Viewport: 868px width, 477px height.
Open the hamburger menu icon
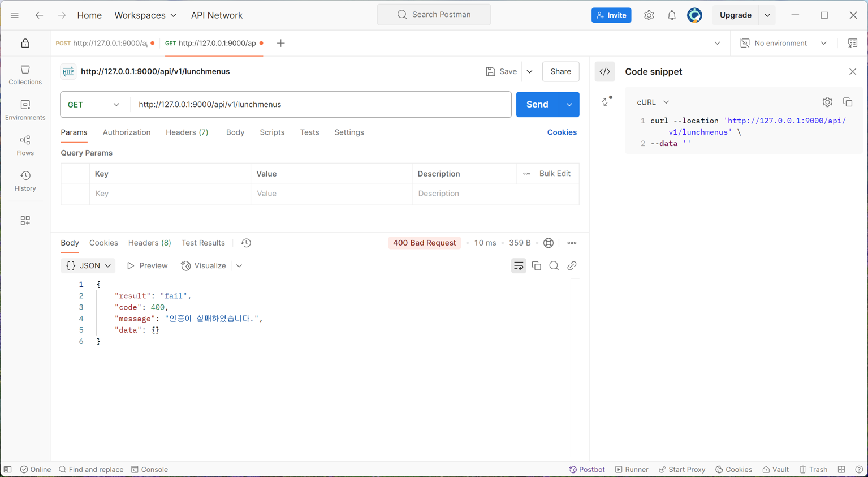pyautogui.click(x=15, y=15)
